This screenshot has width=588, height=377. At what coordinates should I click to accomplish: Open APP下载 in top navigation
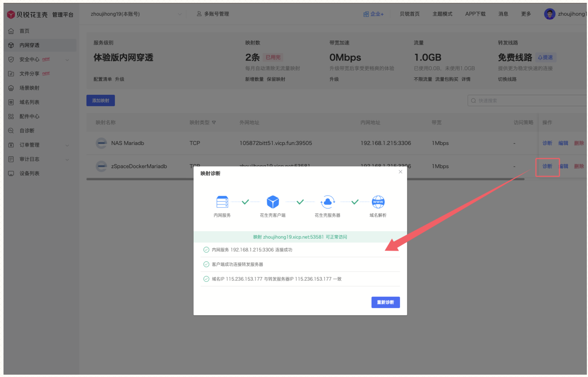[x=475, y=14]
